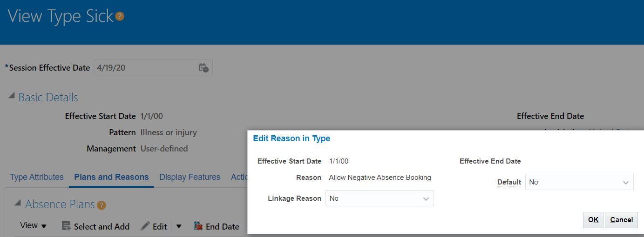644x237 pixels.
Task: Click the Default field label
Action: (509, 182)
